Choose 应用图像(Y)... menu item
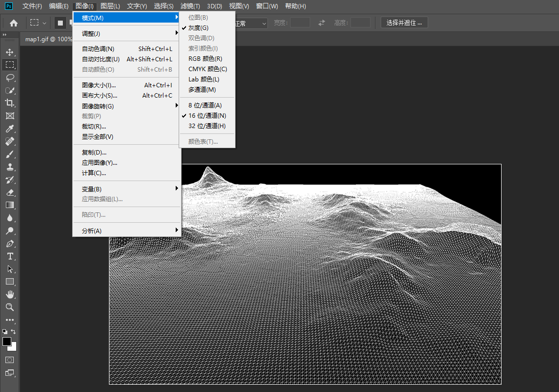 (127, 163)
